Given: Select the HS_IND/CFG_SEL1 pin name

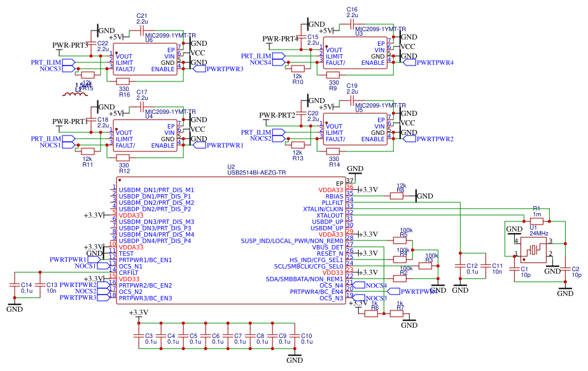Looking at the screenshot, I should (x=316, y=260).
